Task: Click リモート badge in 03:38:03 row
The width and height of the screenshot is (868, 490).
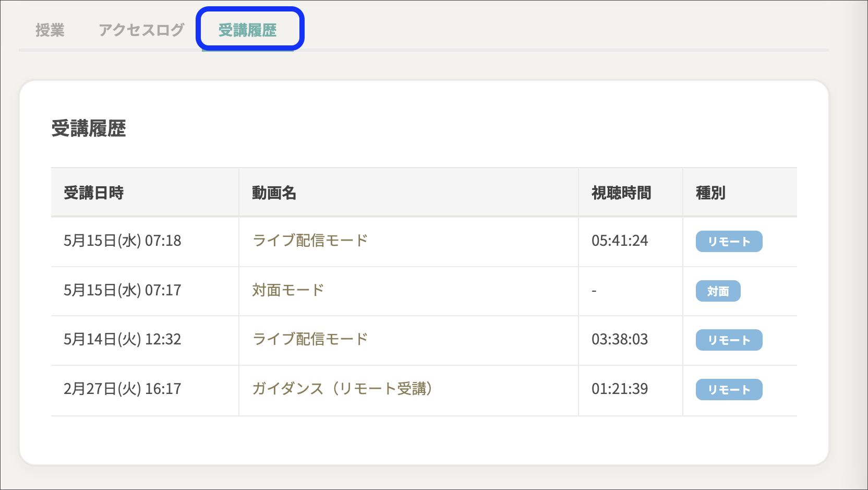Action: tap(729, 340)
